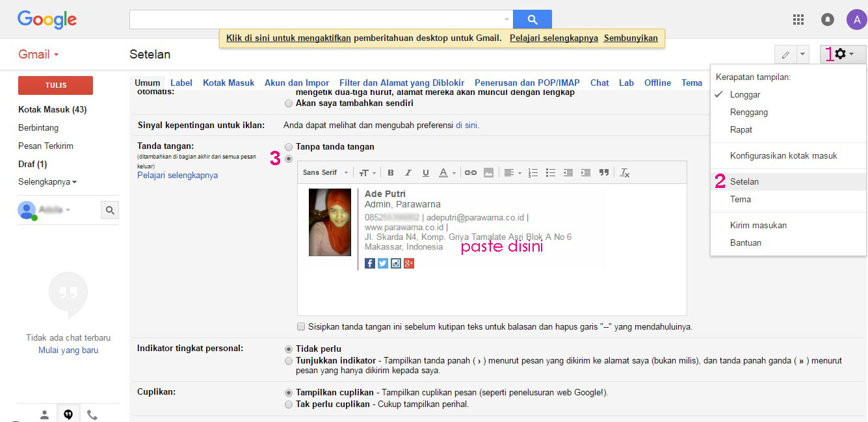Click the Twitter icon in signature
Image resolution: width=868 pixels, height=422 pixels.
(383, 263)
